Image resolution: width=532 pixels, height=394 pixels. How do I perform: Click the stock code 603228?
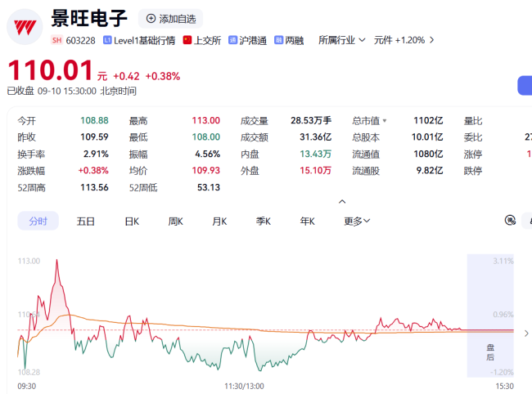pos(80,41)
